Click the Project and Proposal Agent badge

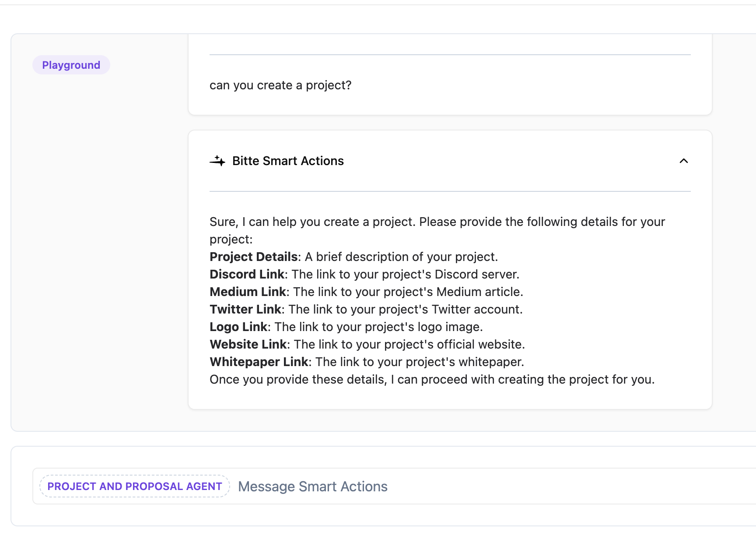coord(135,487)
